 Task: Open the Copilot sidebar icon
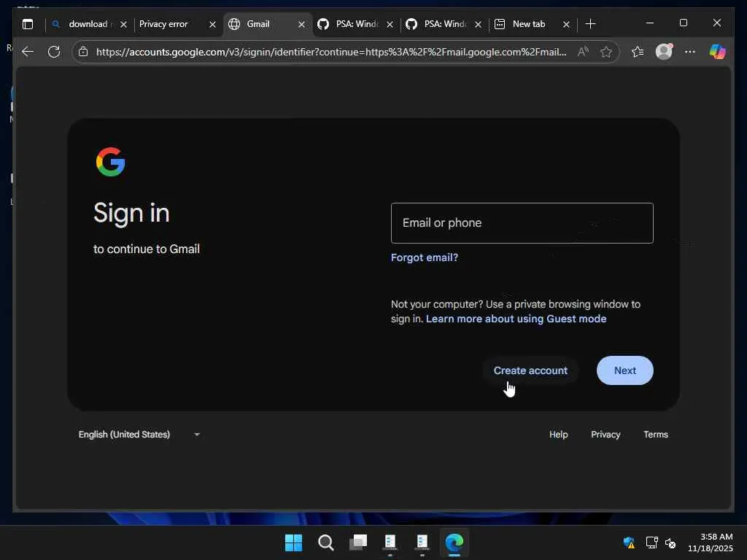coord(718,52)
